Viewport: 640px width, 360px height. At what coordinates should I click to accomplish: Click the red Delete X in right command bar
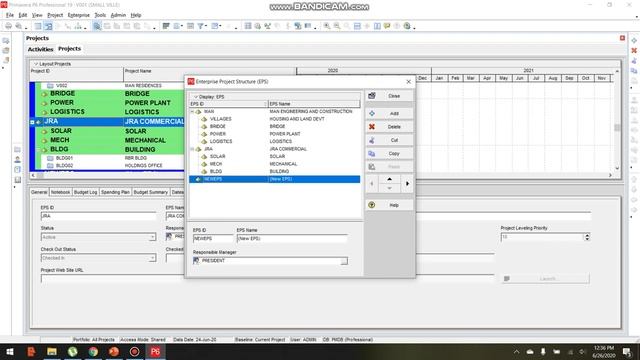634,51
